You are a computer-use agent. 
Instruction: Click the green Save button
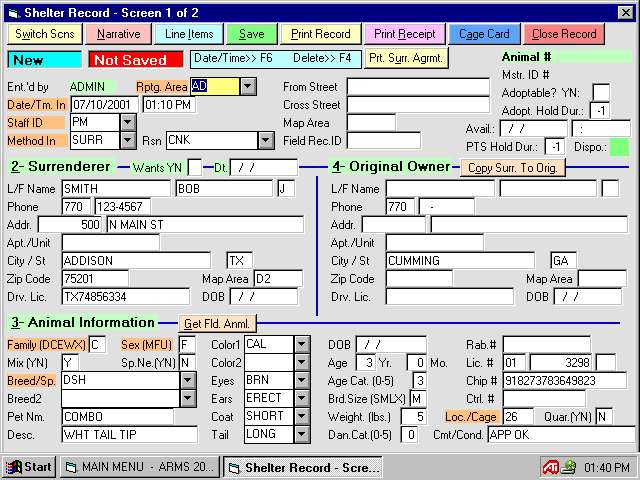(252, 34)
